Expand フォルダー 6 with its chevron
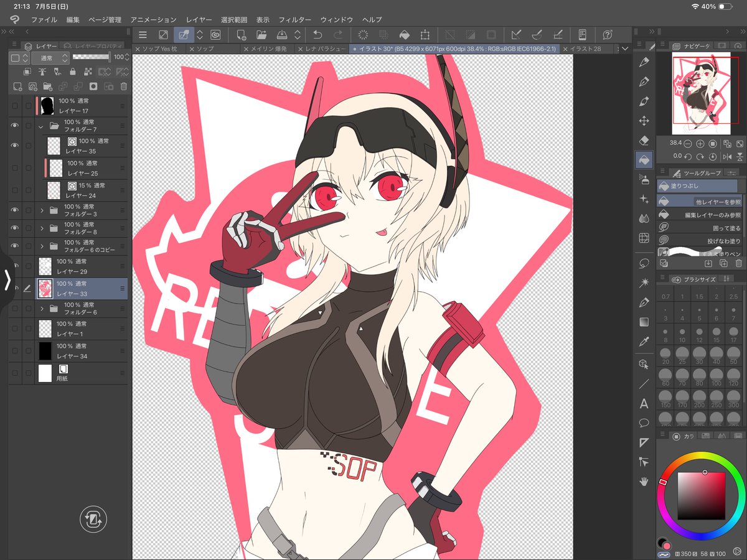 click(x=42, y=309)
